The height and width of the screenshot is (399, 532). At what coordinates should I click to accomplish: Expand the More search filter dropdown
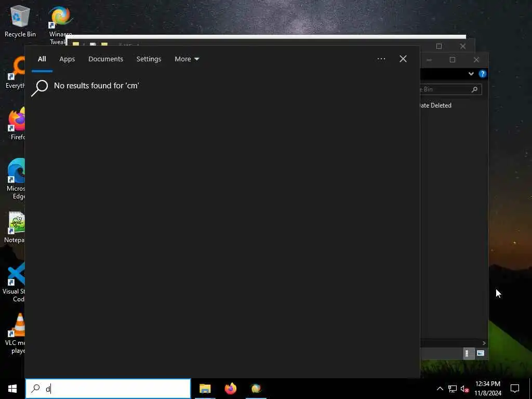[187, 59]
